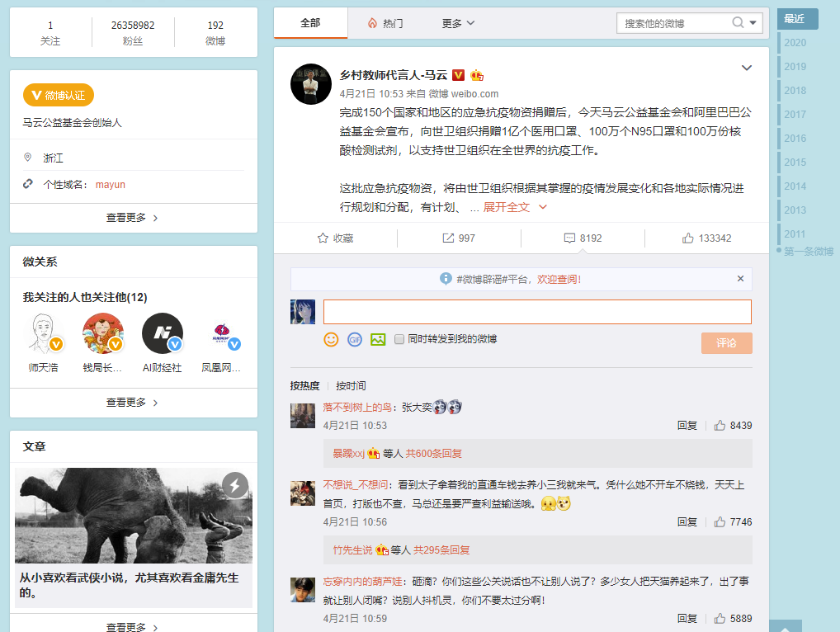This screenshot has width=840, height=632.
Task: Switch to the 热门 tab
Action: [385, 23]
